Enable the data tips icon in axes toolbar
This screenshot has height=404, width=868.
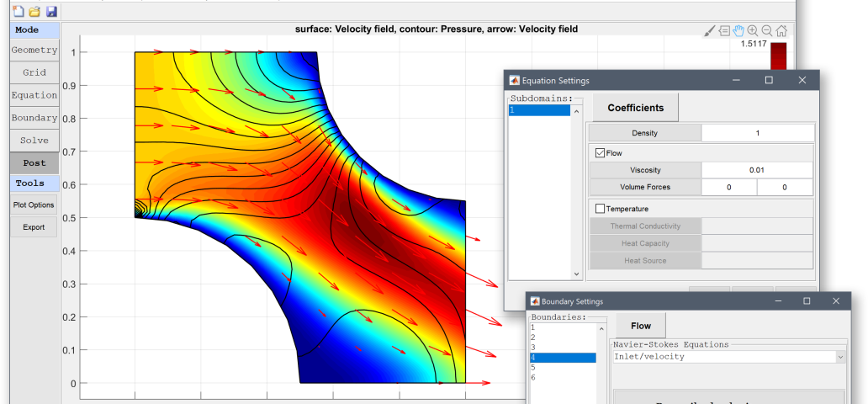click(724, 31)
